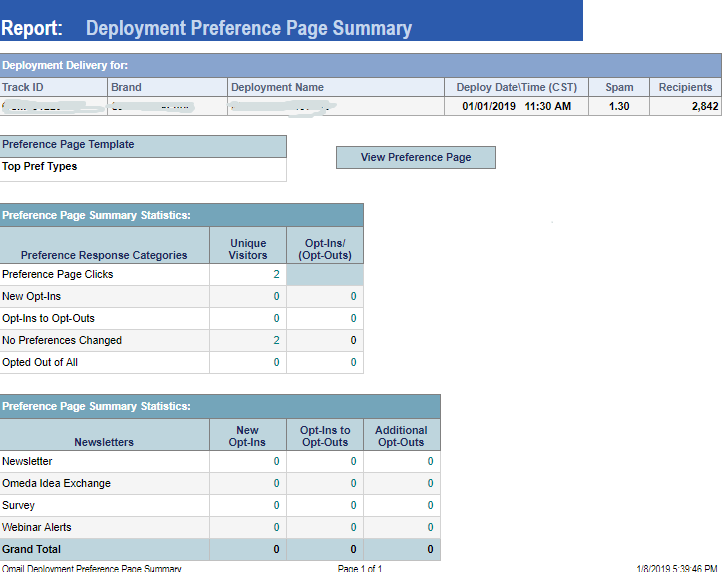This screenshot has height=572, width=725.
Task: Select the Grand Total row label
Action: pyautogui.click(x=32, y=549)
